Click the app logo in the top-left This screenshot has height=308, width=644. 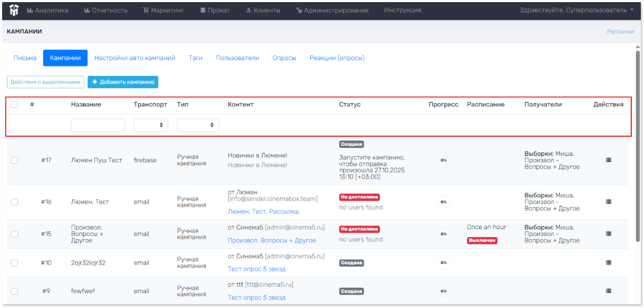pos(13,10)
